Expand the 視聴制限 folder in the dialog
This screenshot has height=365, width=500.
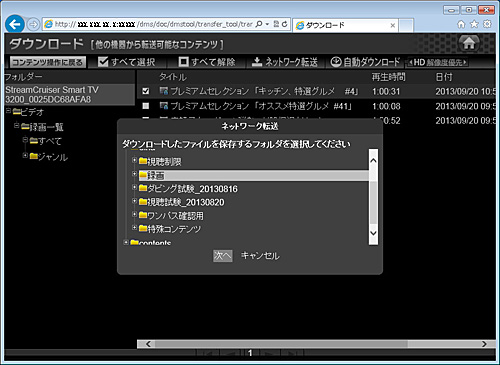point(134,160)
